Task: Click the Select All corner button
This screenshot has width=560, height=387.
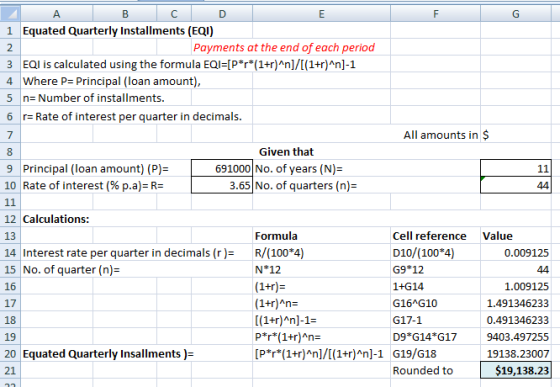Action: [x=10, y=14]
